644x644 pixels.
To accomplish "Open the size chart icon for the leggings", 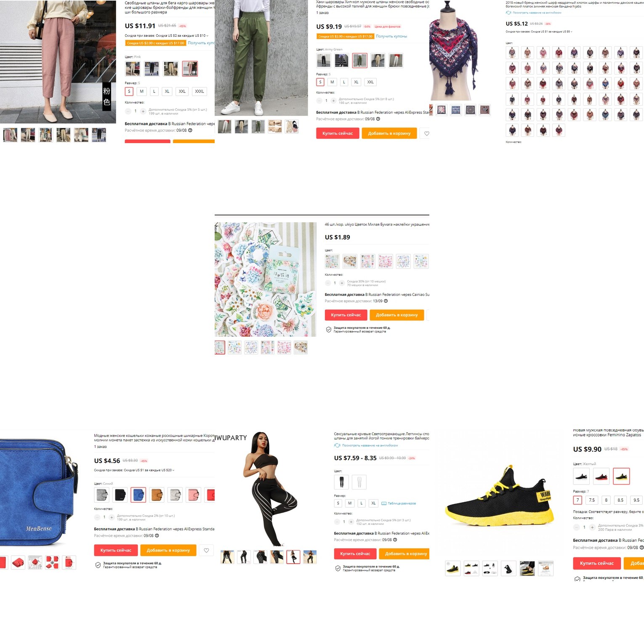I will click(x=384, y=503).
